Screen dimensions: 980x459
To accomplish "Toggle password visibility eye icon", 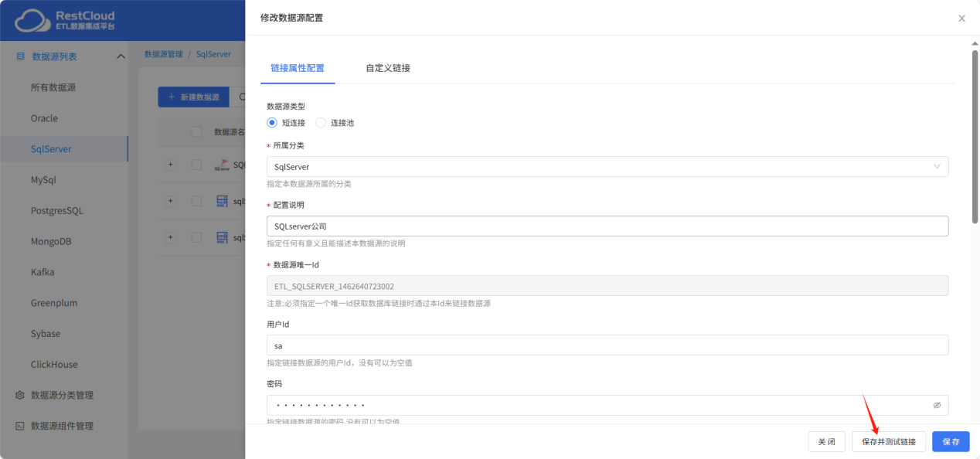I will (x=937, y=405).
